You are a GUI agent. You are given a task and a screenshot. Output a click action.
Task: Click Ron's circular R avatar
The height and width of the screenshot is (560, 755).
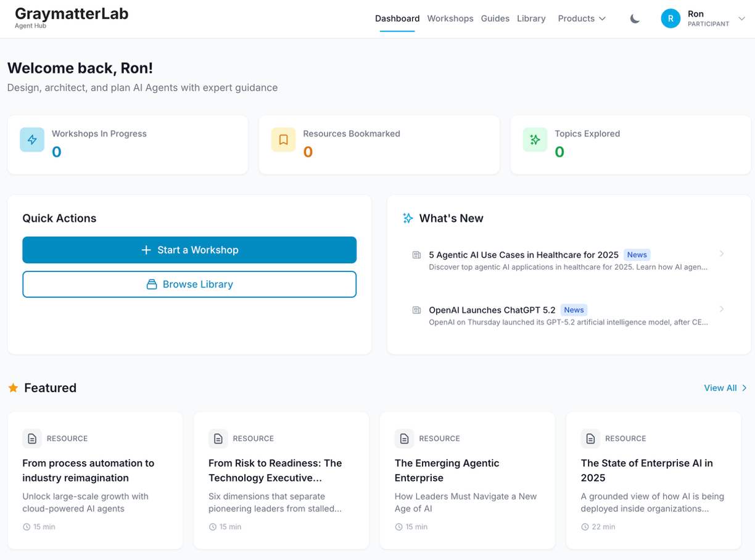point(670,19)
